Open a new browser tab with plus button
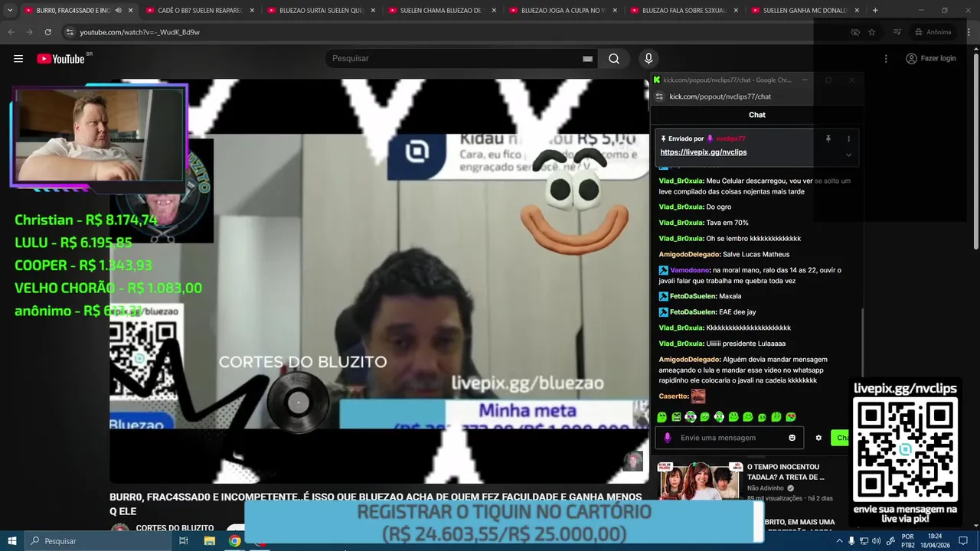The width and height of the screenshot is (980, 551). (x=875, y=11)
